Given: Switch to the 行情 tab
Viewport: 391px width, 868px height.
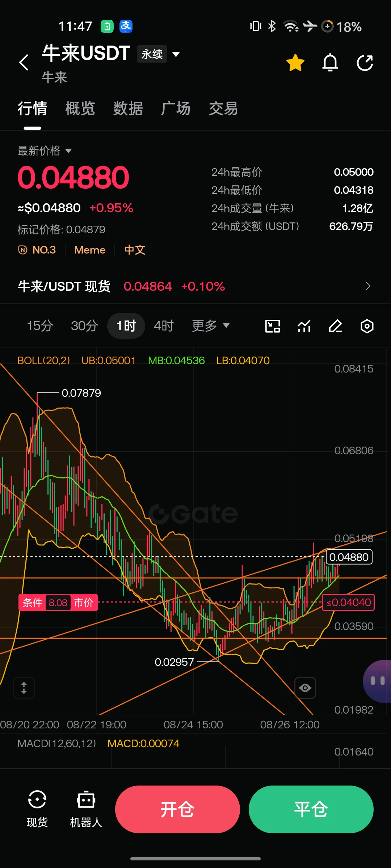Looking at the screenshot, I should pyautogui.click(x=33, y=109).
